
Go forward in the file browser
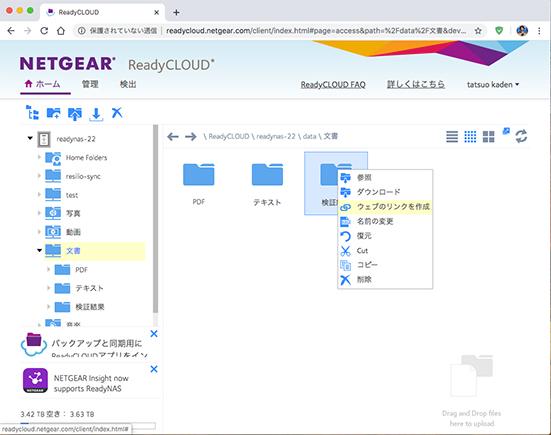click(x=190, y=136)
